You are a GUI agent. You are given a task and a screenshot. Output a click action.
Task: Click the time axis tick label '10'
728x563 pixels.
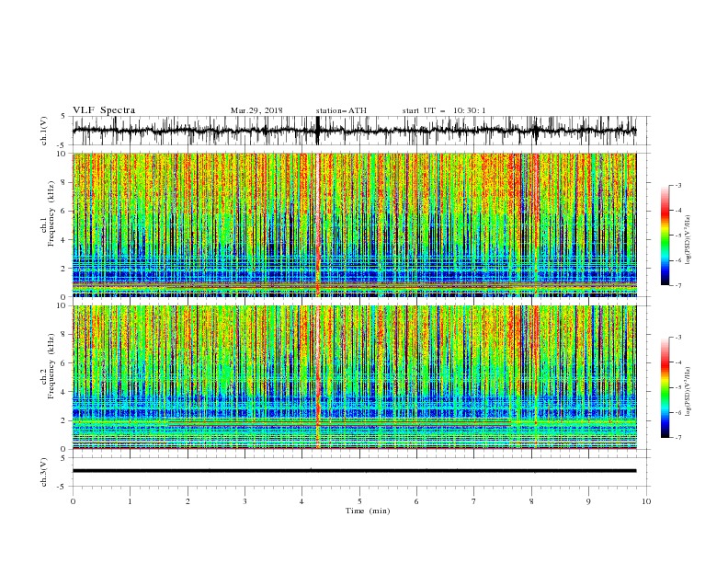646,501
